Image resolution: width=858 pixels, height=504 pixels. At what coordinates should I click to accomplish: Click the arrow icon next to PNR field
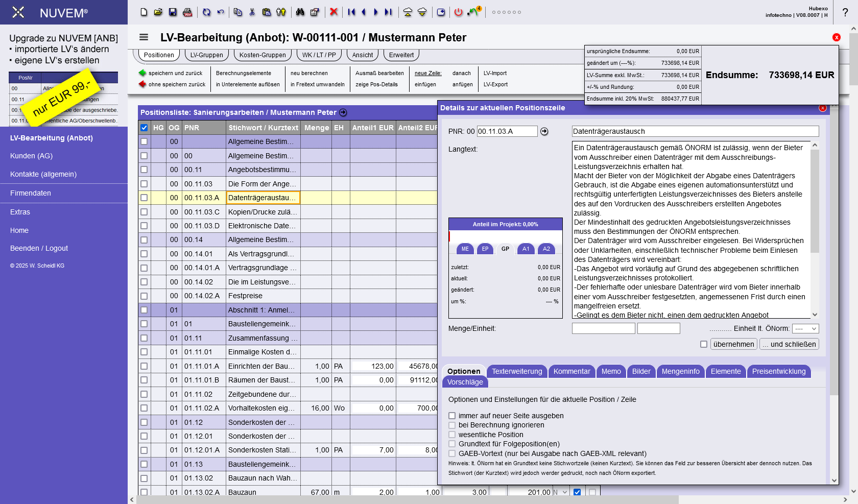pos(544,131)
